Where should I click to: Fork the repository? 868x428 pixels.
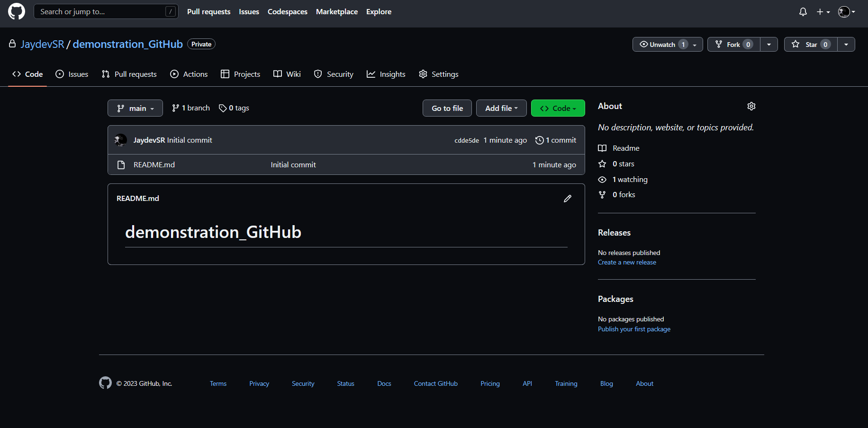tap(734, 45)
